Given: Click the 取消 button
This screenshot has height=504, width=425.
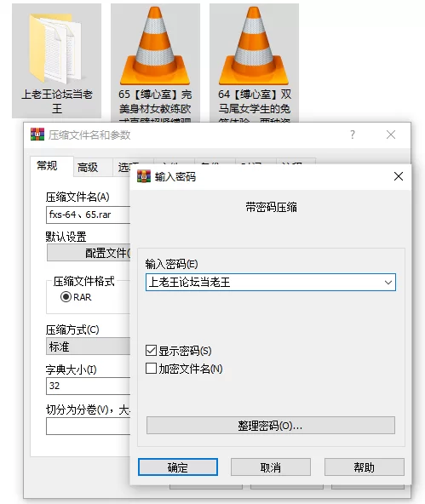Looking at the screenshot, I should (270, 467).
